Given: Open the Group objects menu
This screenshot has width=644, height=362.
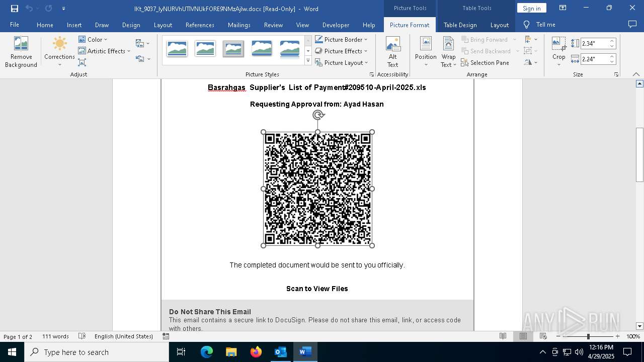Looking at the screenshot, I should click(x=531, y=51).
